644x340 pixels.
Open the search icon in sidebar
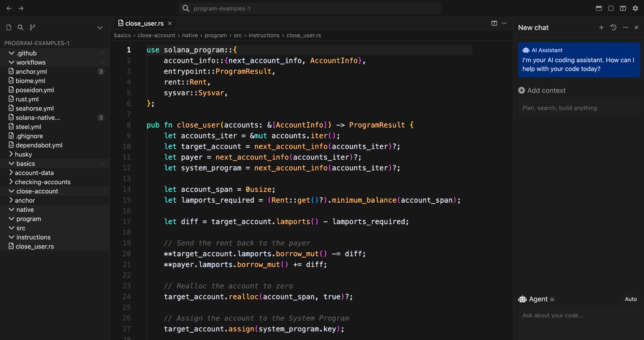20,27
